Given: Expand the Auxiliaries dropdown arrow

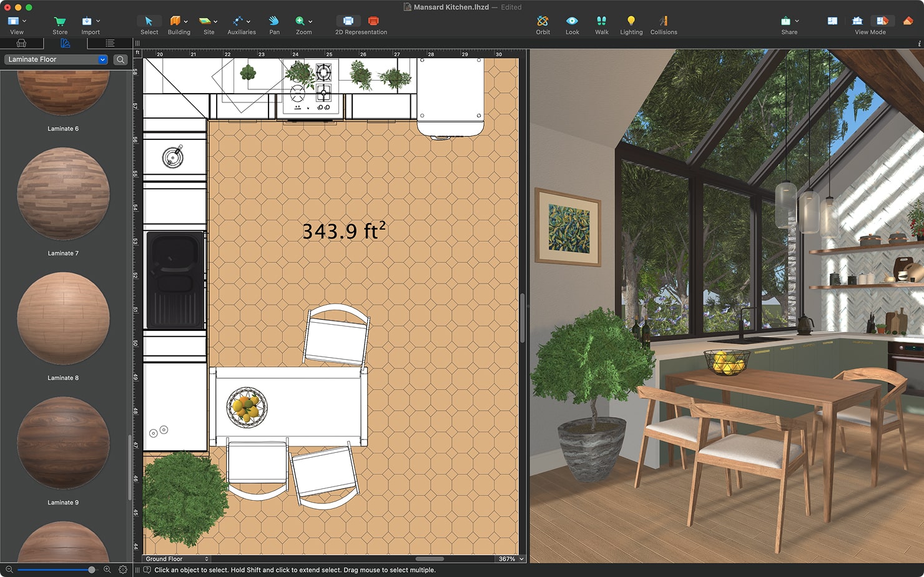Looking at the screenshot, I should coord(248,21).
